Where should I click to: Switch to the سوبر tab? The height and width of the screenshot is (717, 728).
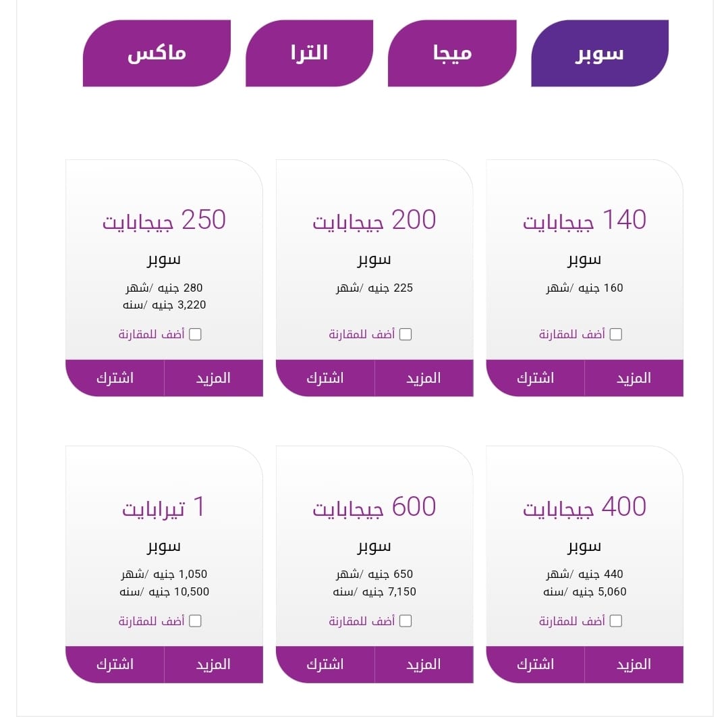coord(600,53)
